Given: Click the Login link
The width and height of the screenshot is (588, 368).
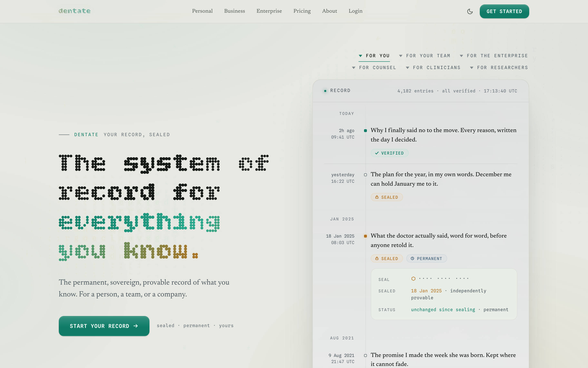Looking at the screenshot, I should pos(355,11).
